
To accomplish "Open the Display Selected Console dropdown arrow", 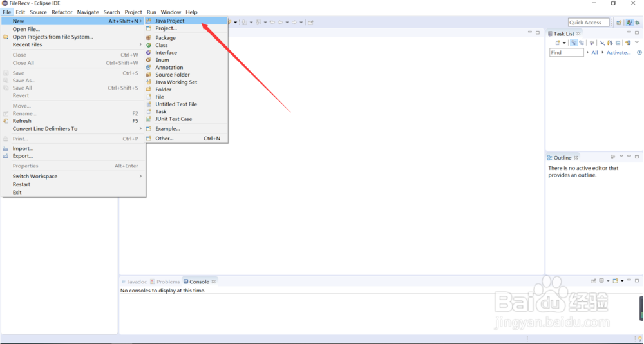I will click(x=609, y=281).
